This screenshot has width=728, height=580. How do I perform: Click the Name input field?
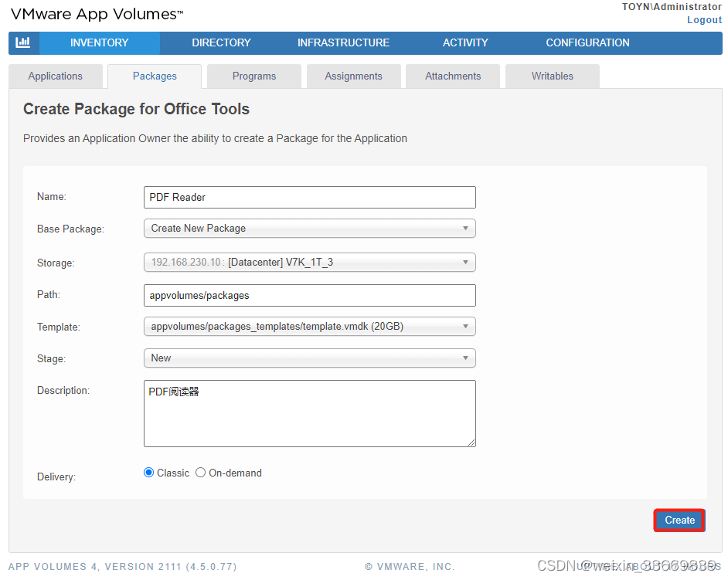pos(310,197)
